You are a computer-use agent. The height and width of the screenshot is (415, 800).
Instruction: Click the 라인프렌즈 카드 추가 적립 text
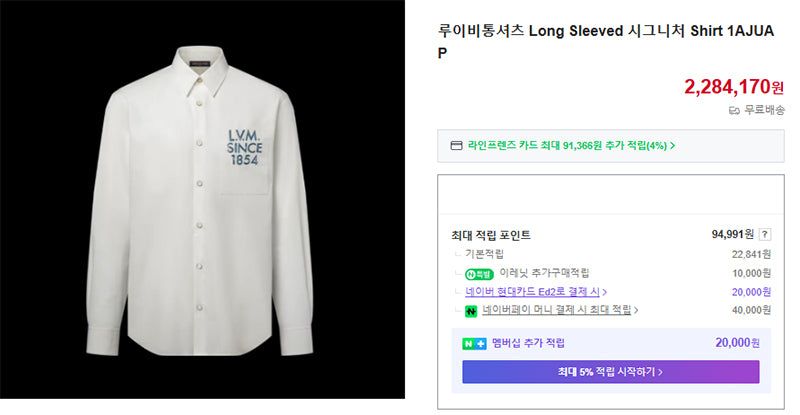point(567,145)
